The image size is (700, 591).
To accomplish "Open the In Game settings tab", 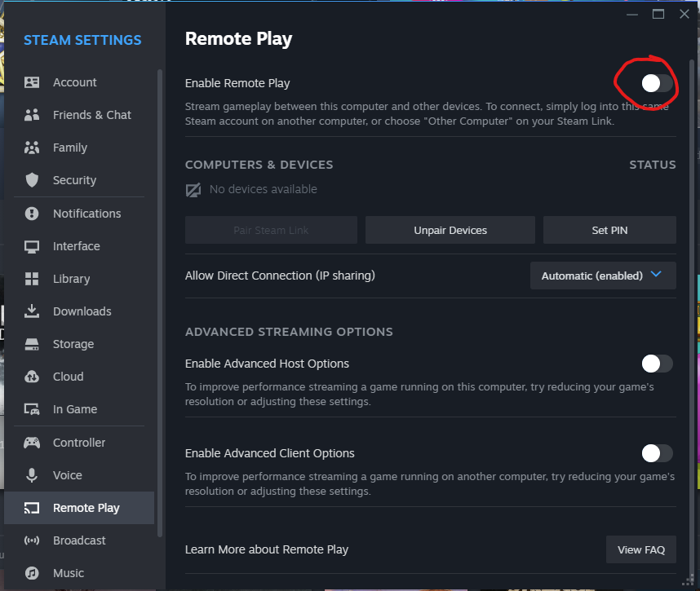I will pos(74,409).
